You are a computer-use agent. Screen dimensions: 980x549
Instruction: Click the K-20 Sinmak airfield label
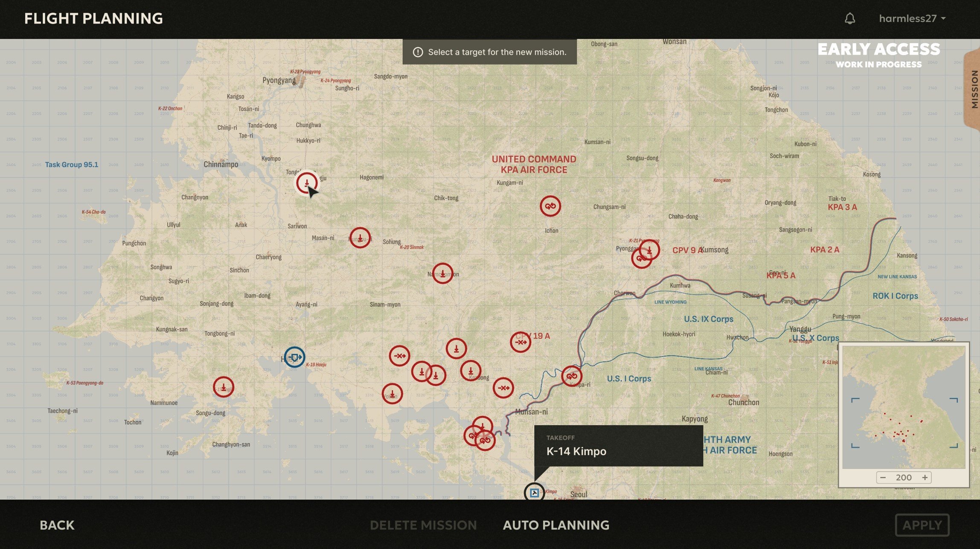[x=412, y=247]
